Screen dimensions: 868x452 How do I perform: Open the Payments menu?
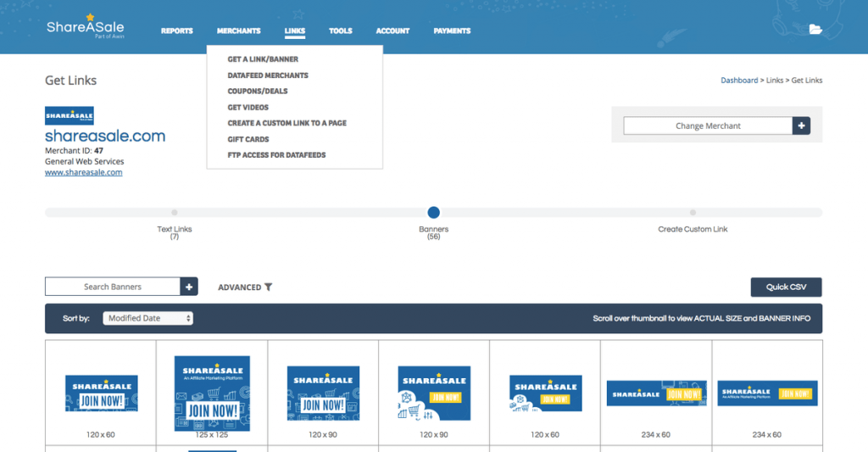point(452,31)
